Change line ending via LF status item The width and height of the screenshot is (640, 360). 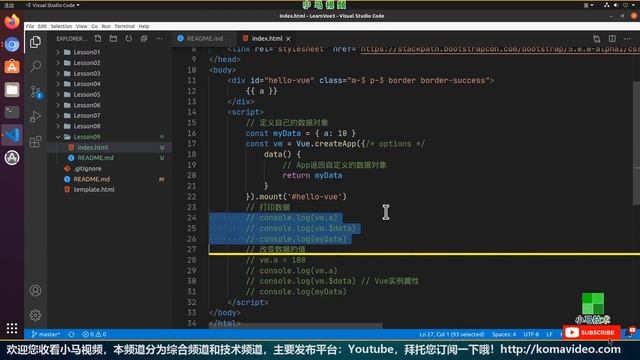[x=549, y=334]
